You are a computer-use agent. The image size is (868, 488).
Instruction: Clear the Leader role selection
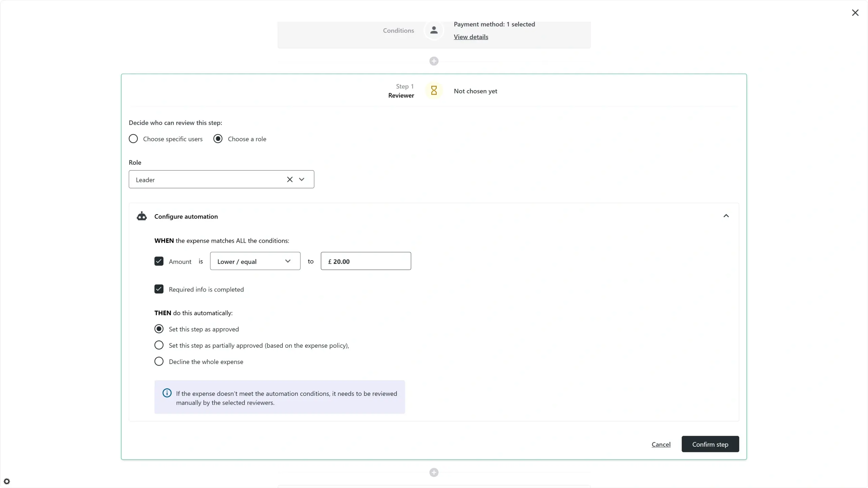(x=290, y=179)
